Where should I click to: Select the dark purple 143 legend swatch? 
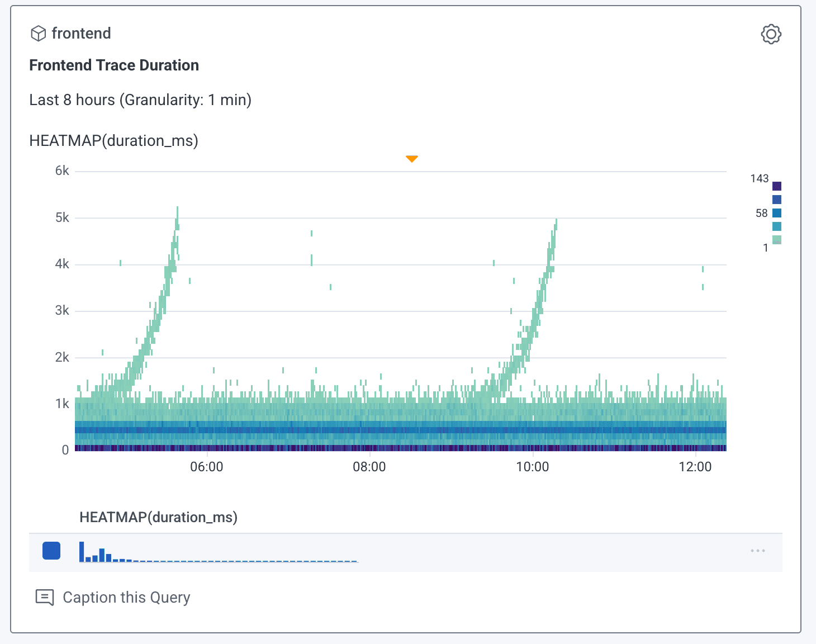pos(776,186)
